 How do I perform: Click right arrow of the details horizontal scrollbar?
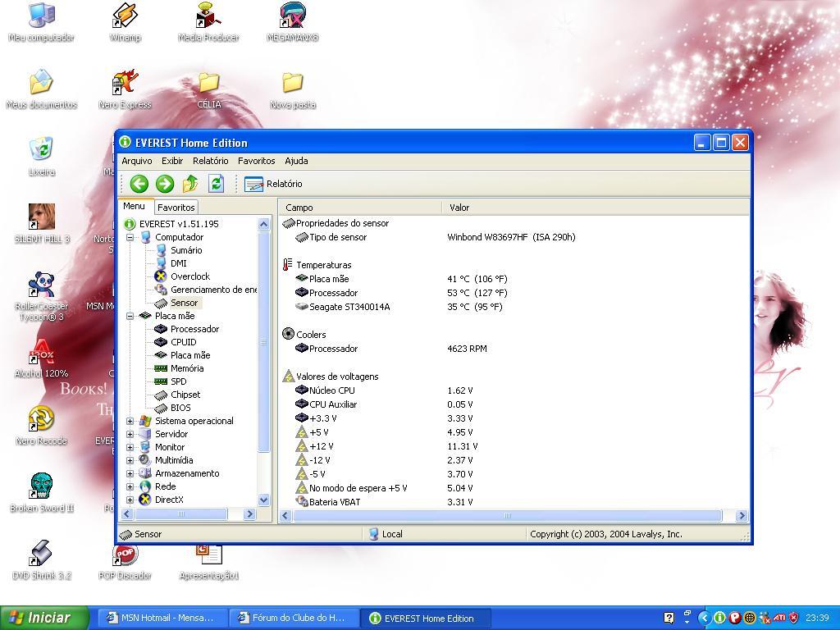click(x=742, y=515)
